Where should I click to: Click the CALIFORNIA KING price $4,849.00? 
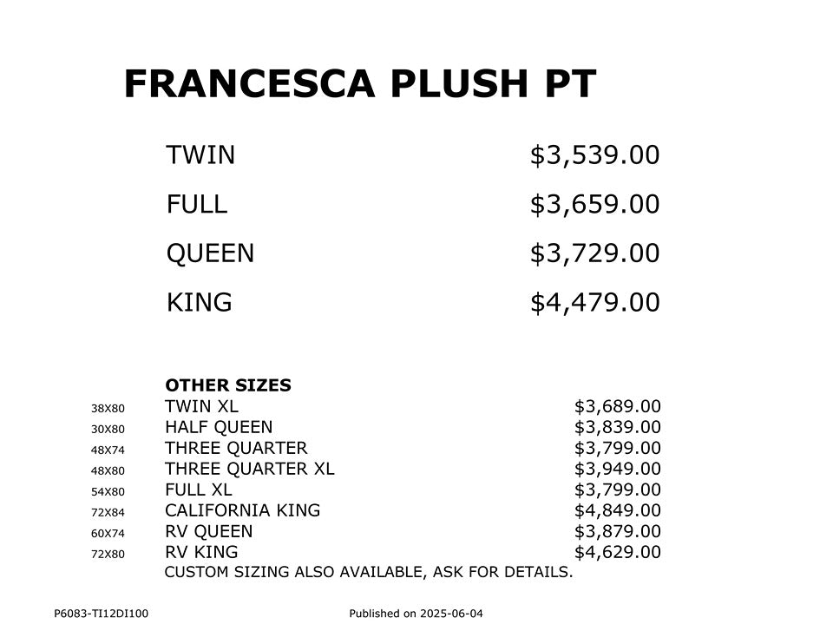(617, 510)
